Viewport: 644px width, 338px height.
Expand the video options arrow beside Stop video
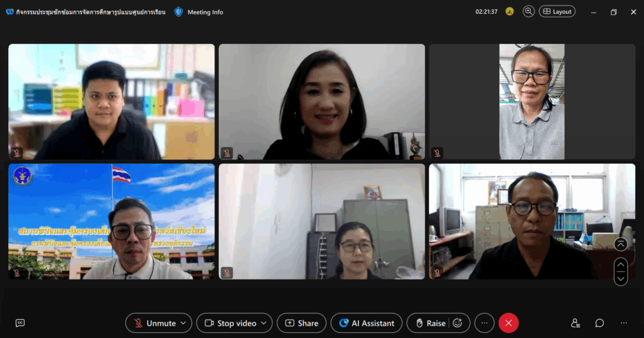click(x=264, y=323)
